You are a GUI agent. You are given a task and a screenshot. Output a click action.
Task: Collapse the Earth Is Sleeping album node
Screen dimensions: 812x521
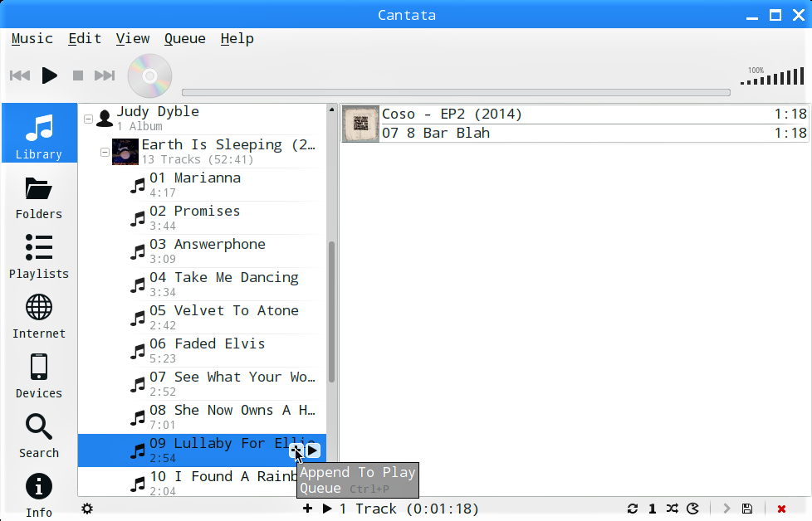pyautogui.click(x=105, y=152)
